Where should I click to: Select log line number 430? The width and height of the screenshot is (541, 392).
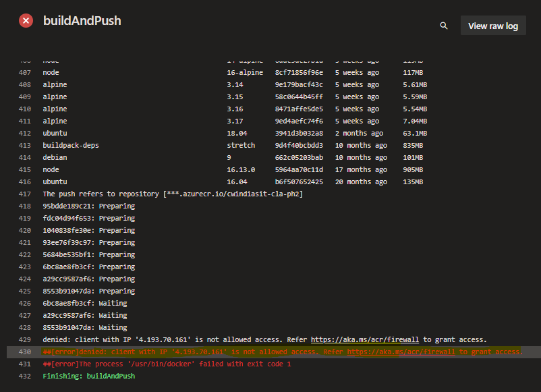25,352
